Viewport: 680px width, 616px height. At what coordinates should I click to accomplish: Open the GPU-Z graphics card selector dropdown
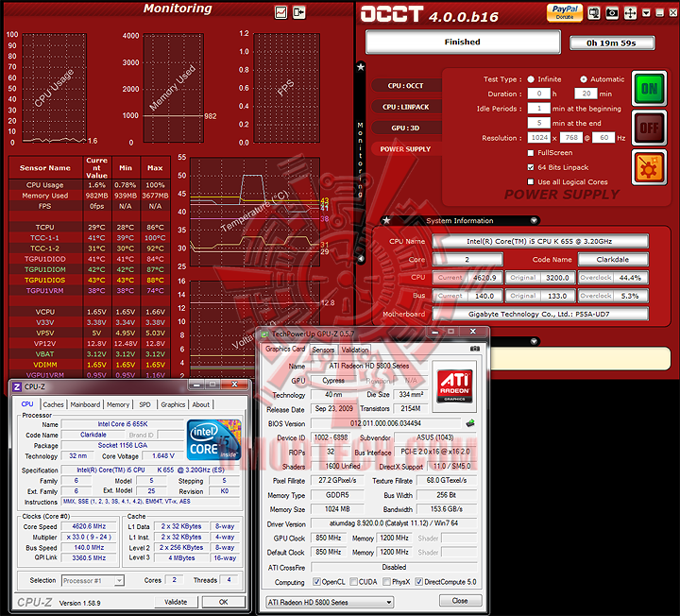pos(330,602)
